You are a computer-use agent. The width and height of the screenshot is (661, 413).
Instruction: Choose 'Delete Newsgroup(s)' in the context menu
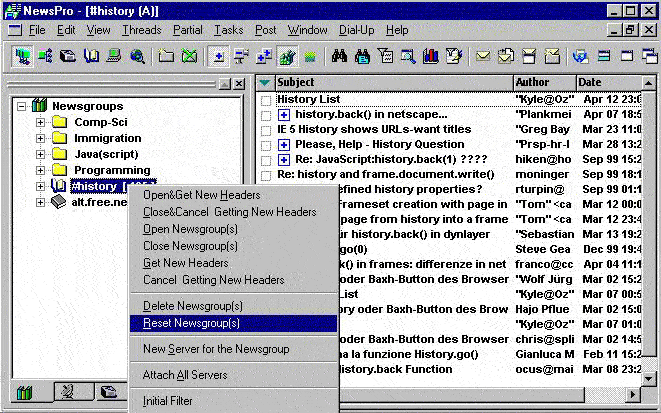pyautogui.click(x=233, y=306)
